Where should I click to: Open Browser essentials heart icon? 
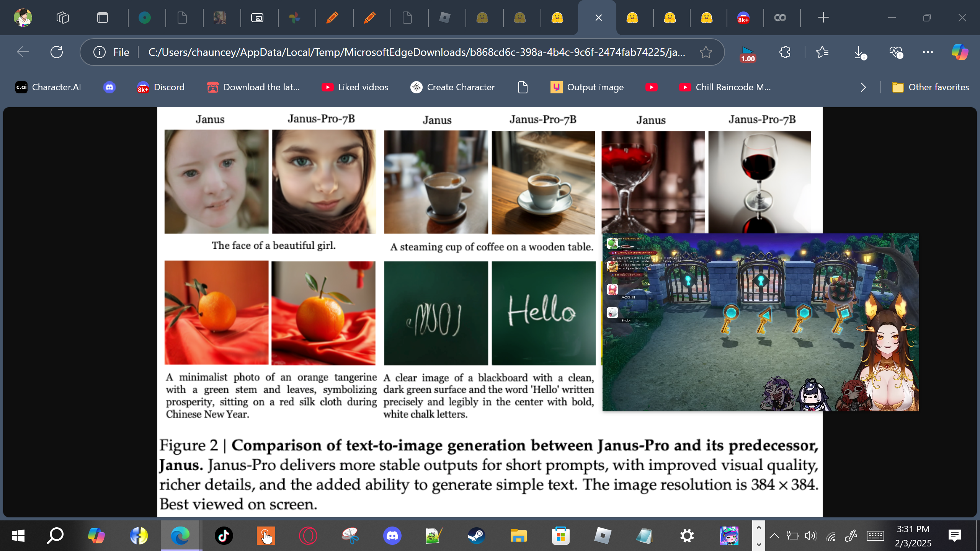click(896, 52)
